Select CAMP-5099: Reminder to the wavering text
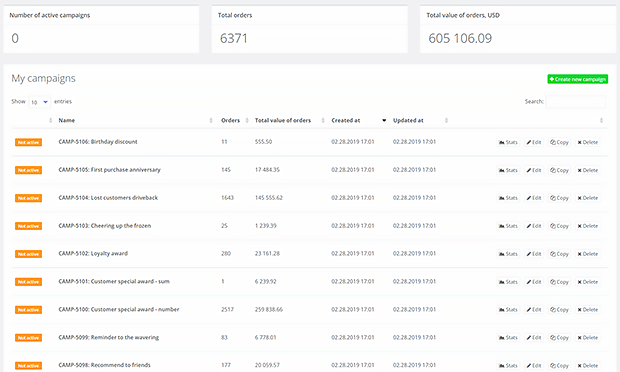Screen dimensions: 620x372 pos(109,338)
